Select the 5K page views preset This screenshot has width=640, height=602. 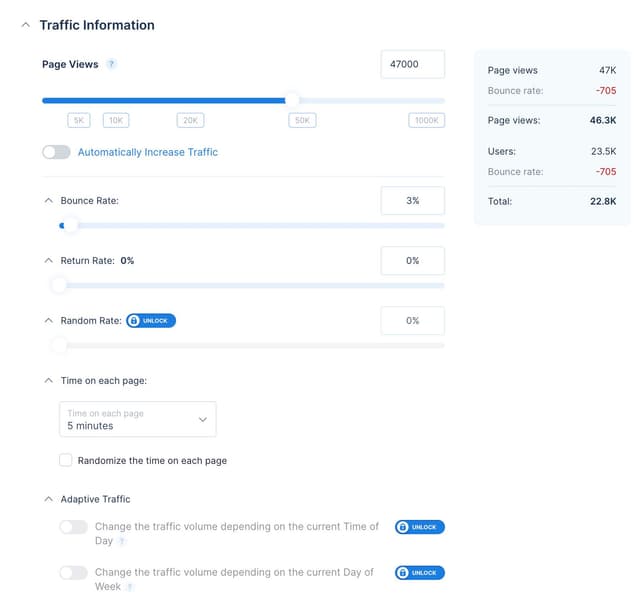(x=79, y=120)
